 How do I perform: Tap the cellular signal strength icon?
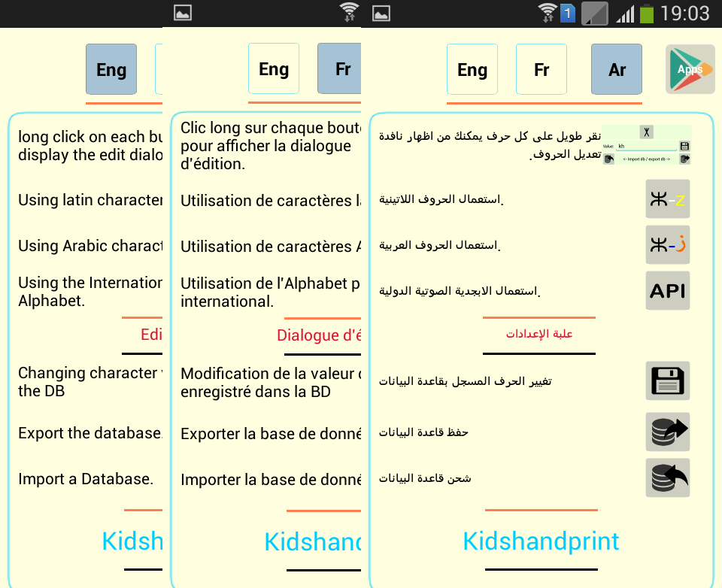point(625,14)
